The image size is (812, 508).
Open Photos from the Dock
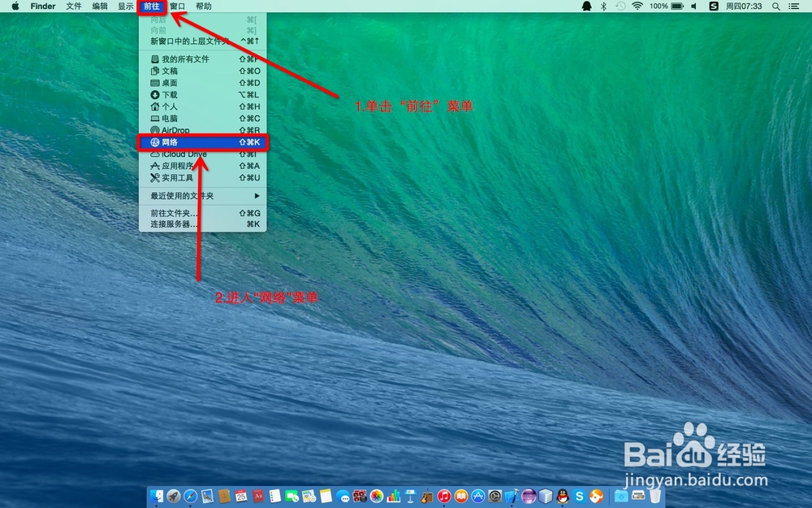(377, 496)
